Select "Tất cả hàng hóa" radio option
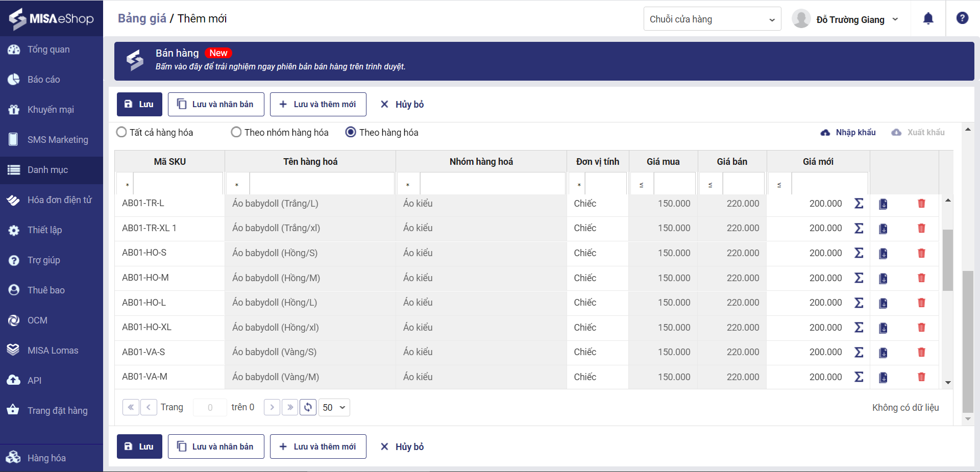Image resolution: width=980 pixels, height=472 pixels. (121, 133)
